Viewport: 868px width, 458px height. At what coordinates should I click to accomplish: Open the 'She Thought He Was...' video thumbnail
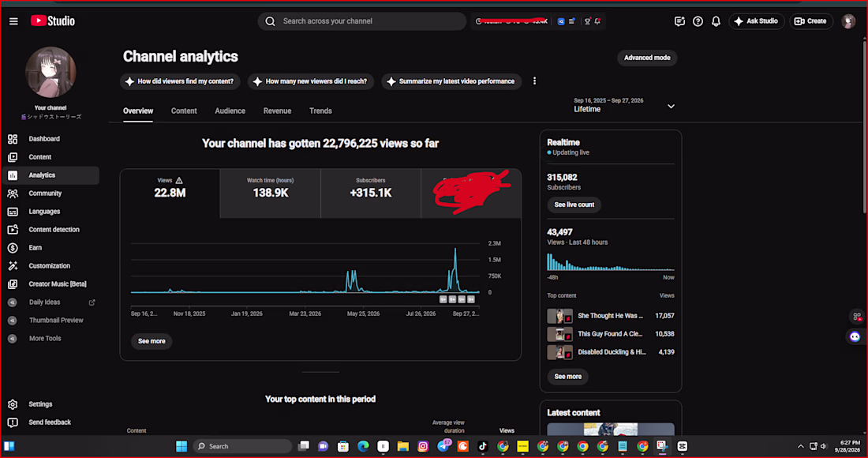click(x=559, y=316)
